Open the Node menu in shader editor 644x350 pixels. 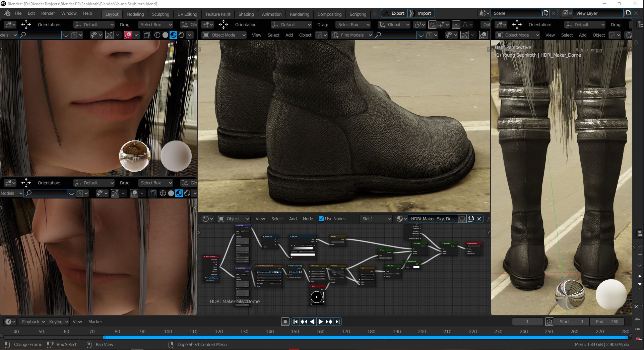click(308, 219)
